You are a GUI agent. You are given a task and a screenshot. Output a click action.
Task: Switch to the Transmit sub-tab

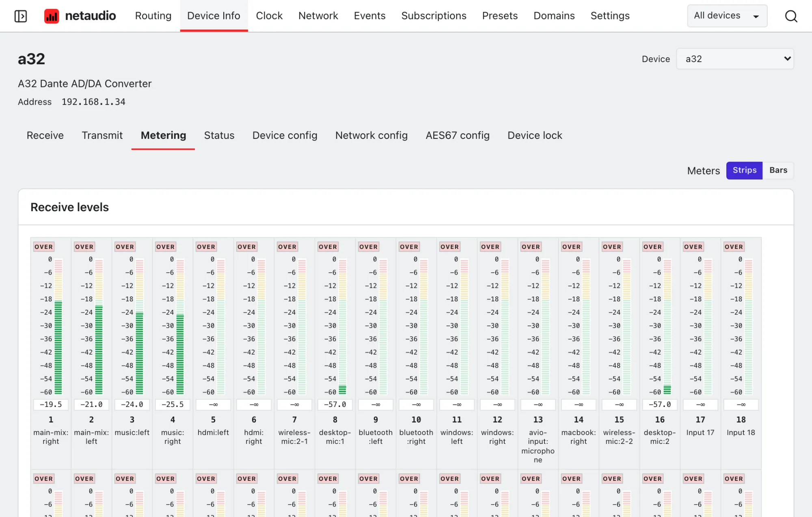point(102,135)
